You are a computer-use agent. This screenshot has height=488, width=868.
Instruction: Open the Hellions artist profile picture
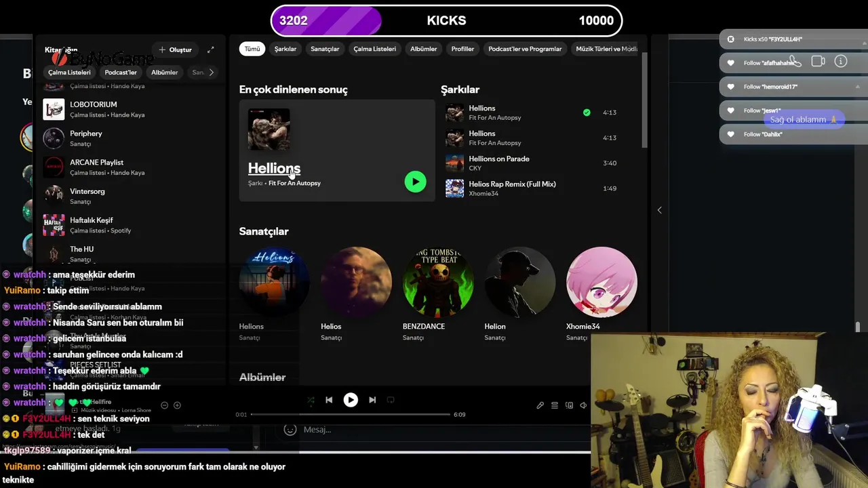[x=274, y=282]
